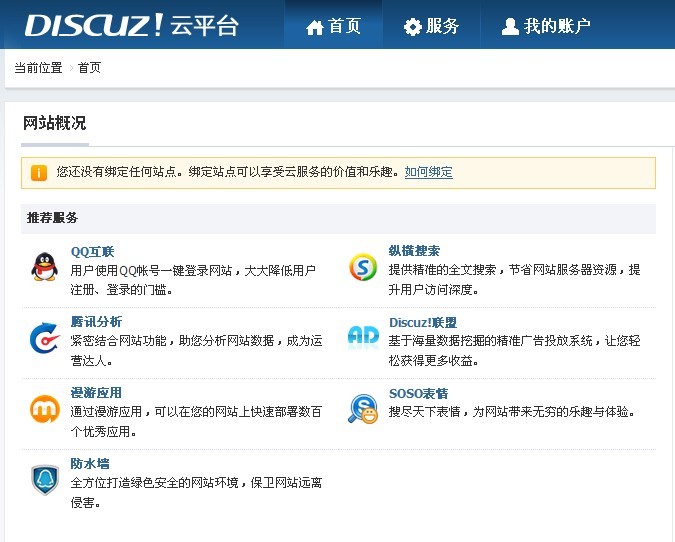
Task: Click the 首页 breadcrumb text
Action: point(89,68)
